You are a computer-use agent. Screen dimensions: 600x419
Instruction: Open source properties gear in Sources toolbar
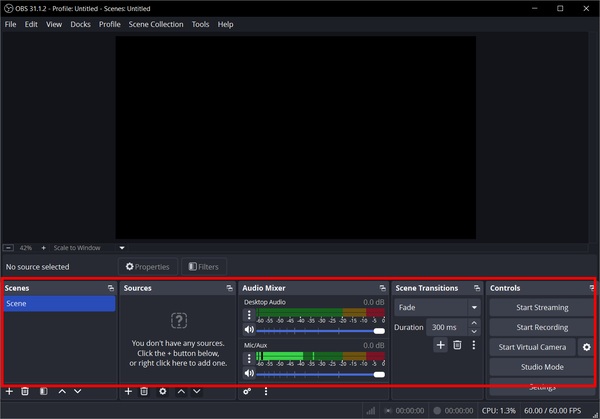pyautogui.click(x=163, y=392)
